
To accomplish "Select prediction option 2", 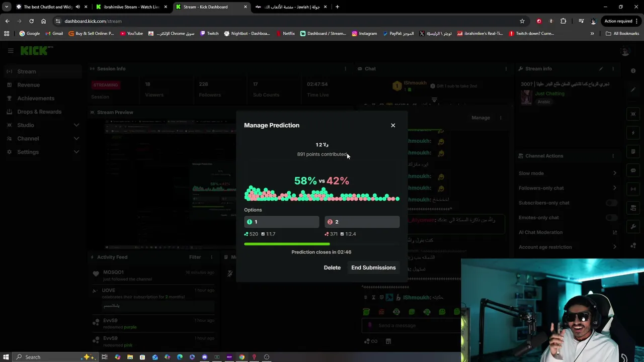I will (x=362, y=222).
